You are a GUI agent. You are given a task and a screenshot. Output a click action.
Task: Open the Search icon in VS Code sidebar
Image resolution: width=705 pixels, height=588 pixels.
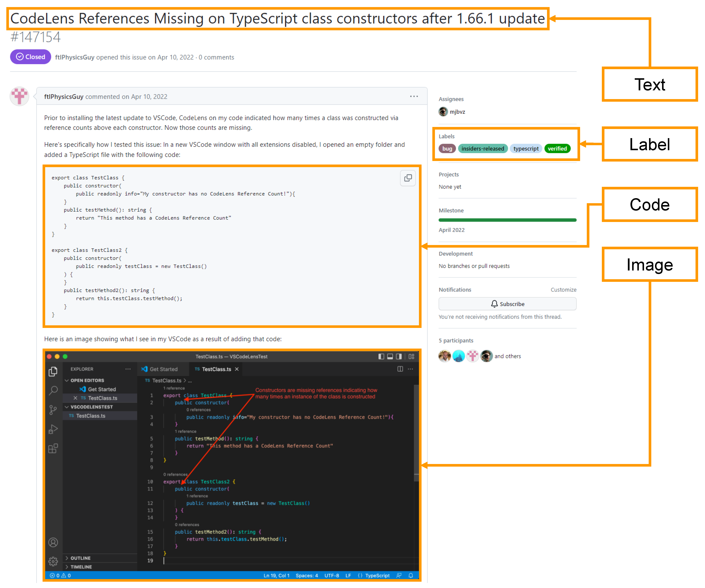53,390
